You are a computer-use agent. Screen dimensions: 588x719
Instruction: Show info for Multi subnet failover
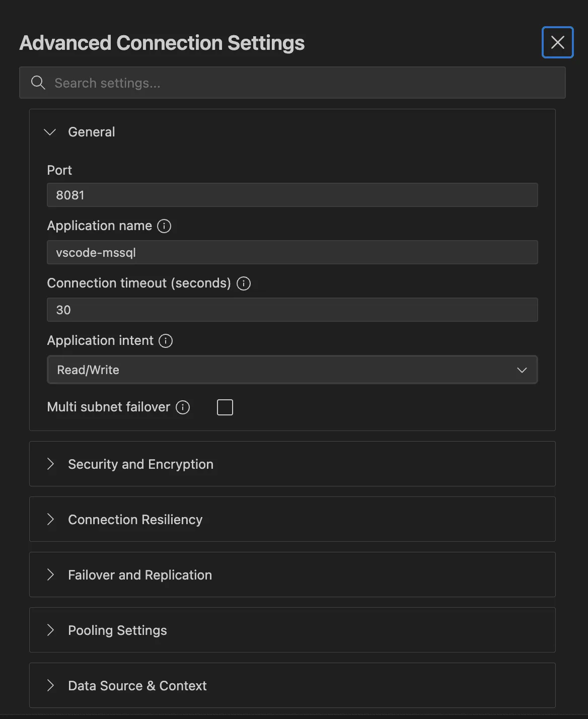coord(183,407)
